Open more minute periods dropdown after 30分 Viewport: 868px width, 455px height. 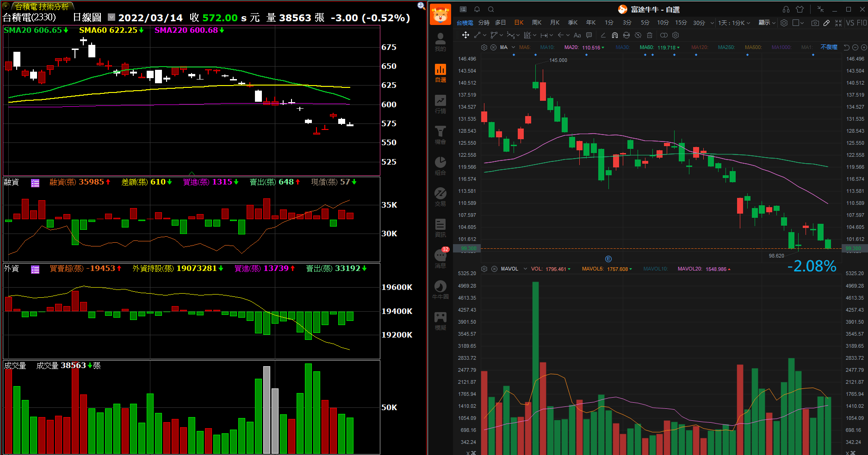click(x=712, y=23)
